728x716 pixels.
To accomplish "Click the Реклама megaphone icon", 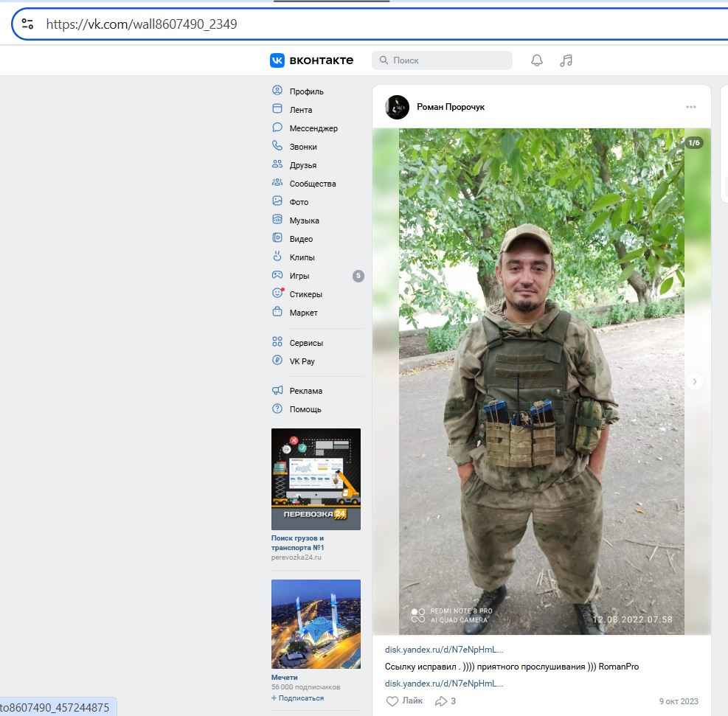I will pos(277,390).
